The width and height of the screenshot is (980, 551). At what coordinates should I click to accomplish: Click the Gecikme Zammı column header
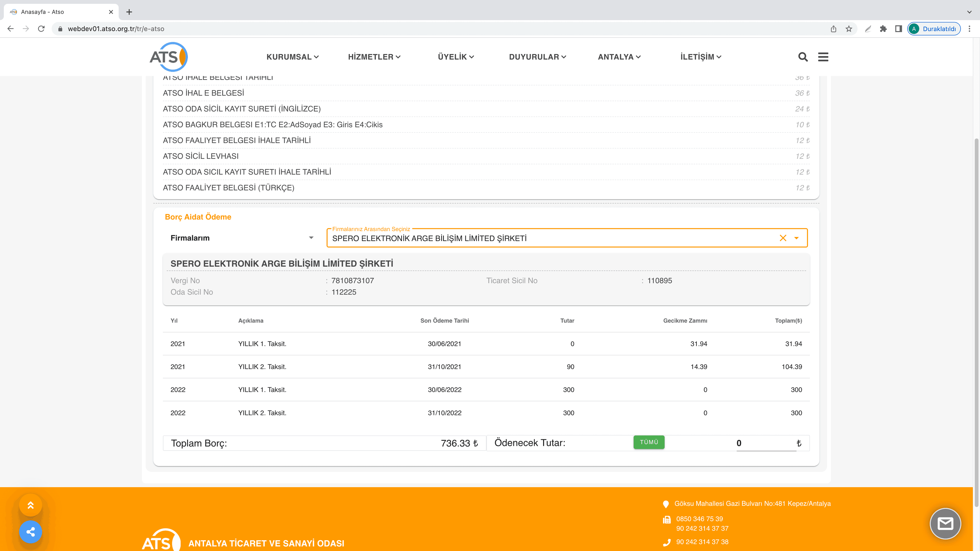click(x=685, y=321)
